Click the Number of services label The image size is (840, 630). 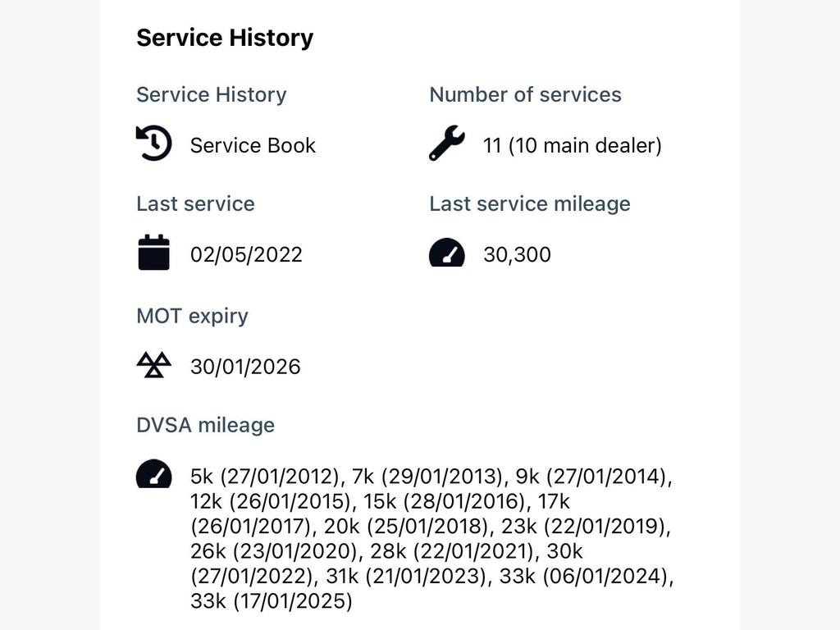(526, 95)
